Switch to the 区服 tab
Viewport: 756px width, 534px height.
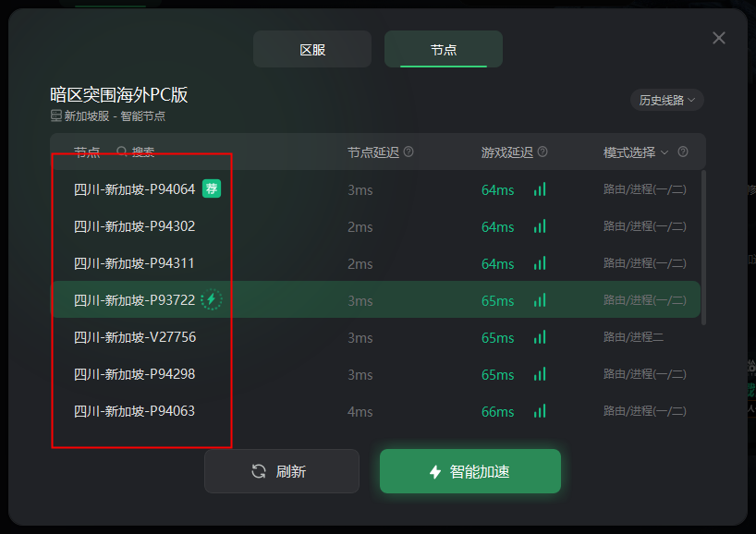[312, 49]
